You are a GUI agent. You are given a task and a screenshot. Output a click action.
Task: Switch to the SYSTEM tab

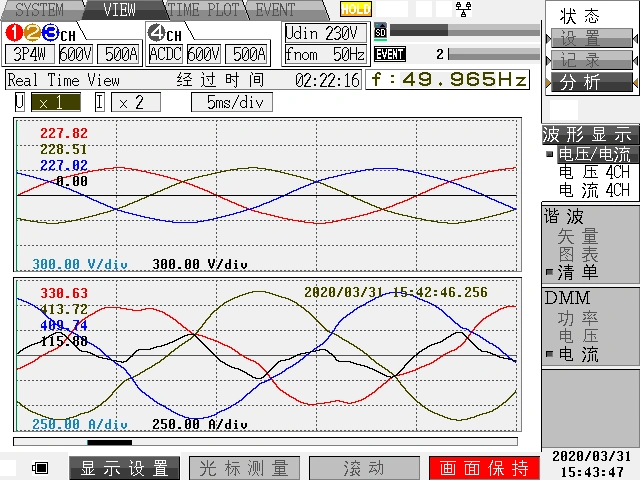click(x=38, y=10)
